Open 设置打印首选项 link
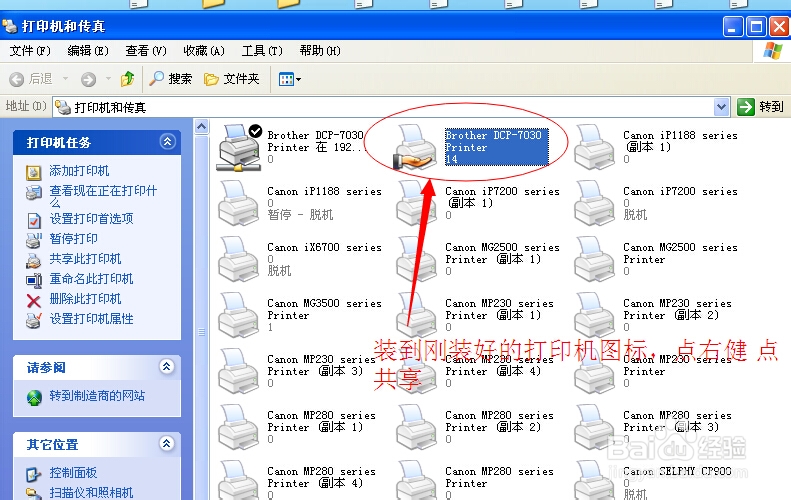The height and width of the screenshot is (500, 791). click(91, 218)
